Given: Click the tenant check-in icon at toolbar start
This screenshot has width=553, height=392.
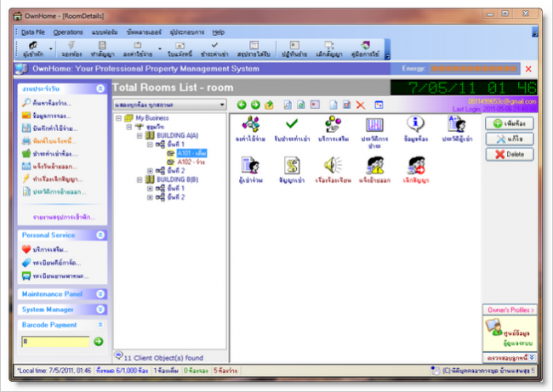Looking at the screenshot, I should click(33, 49).
